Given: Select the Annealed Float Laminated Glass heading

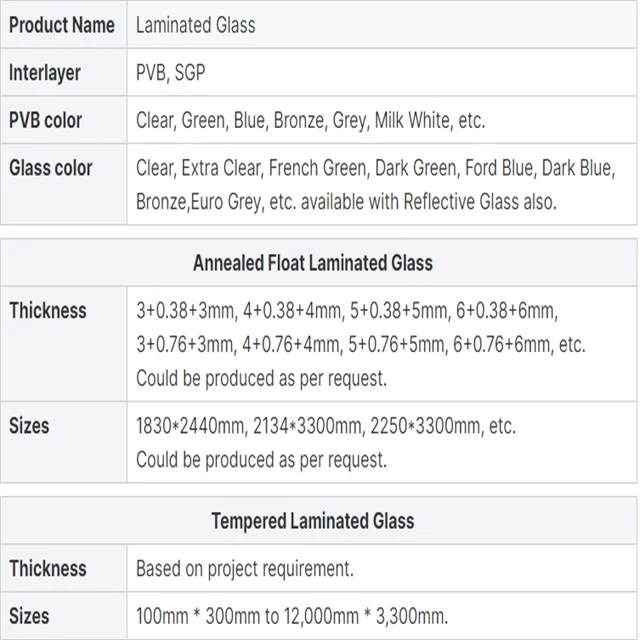Looking at the screenshot, I should pyautogui.click(x=313, y=263).
